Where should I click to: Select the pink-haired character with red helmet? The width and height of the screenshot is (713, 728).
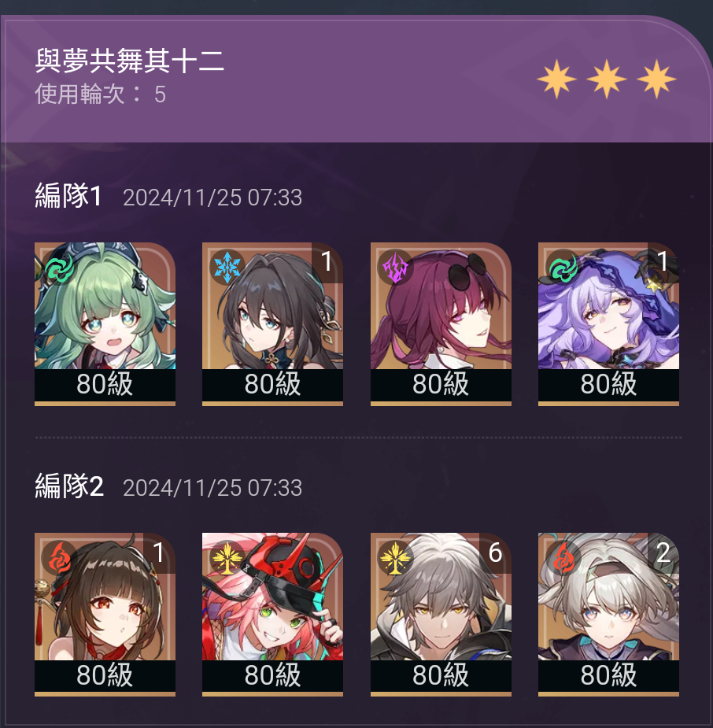point(272,614)
